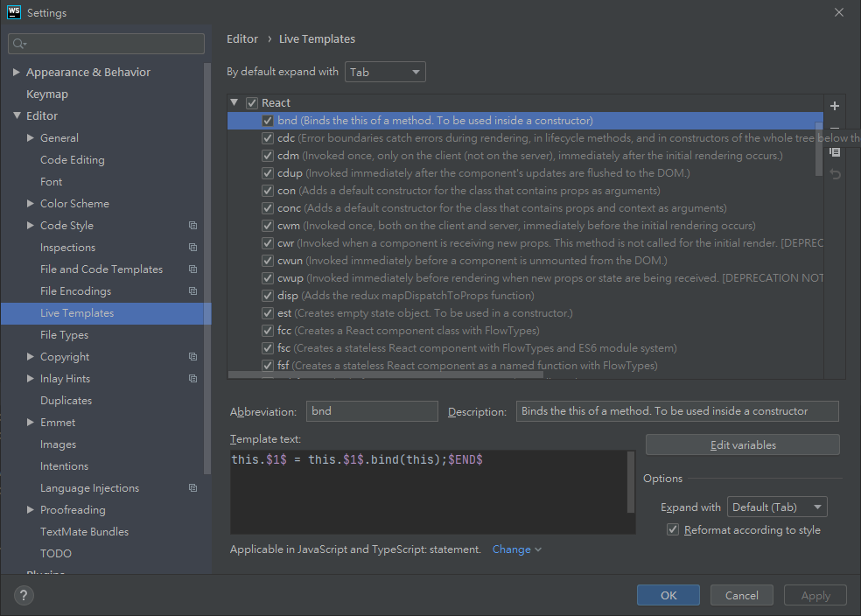Click project-level icon beside Inlay Hints

pos(192,379)
